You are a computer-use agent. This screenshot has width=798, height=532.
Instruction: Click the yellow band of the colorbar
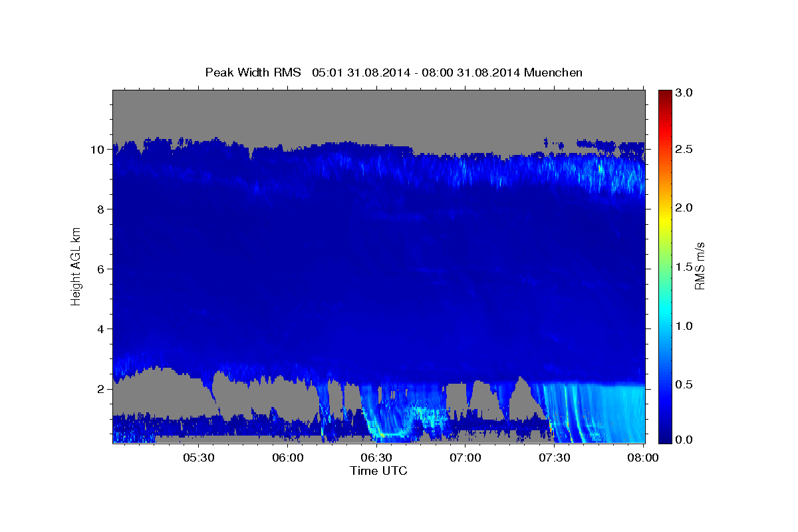pos(664,219)
